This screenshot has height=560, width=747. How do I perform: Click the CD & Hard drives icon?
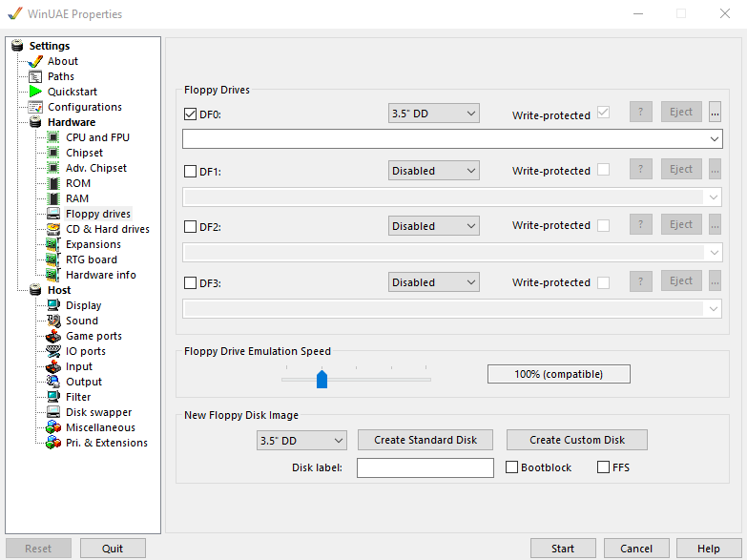[53, 229]
